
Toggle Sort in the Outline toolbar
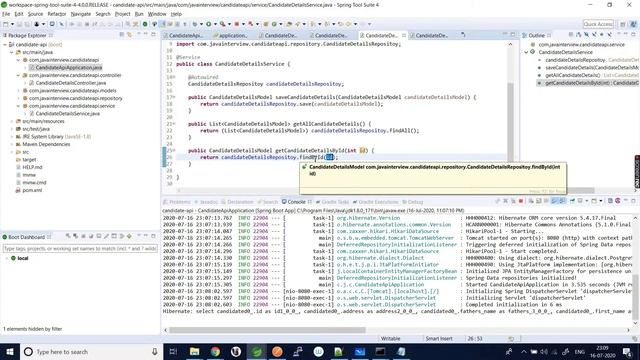point(578,35)
